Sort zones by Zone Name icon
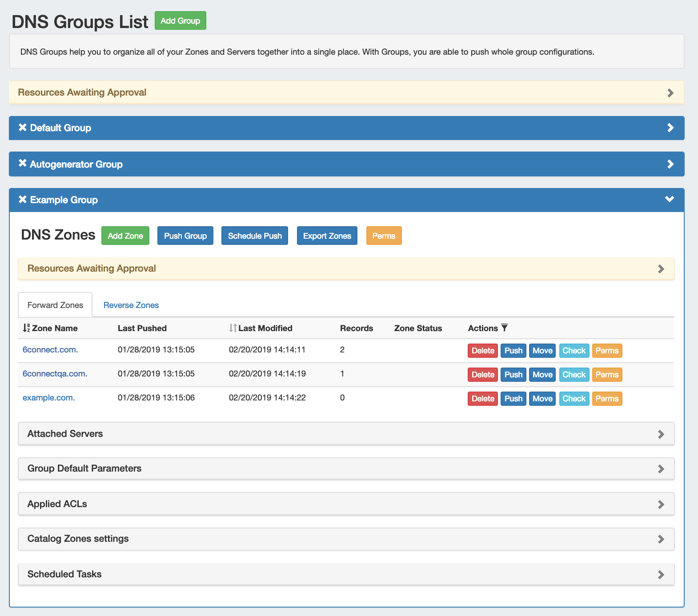 (x=26, y=328)
